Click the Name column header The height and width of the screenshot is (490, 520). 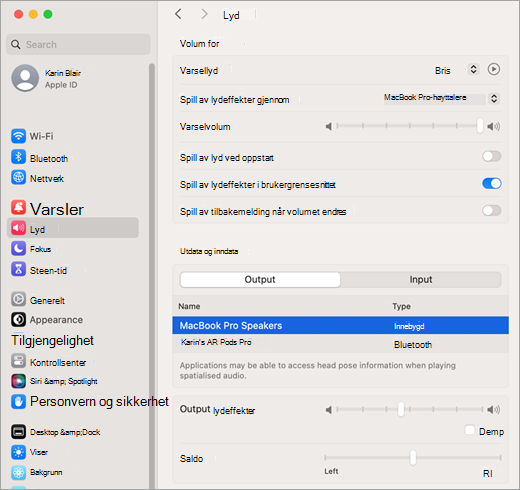[189, 306]
